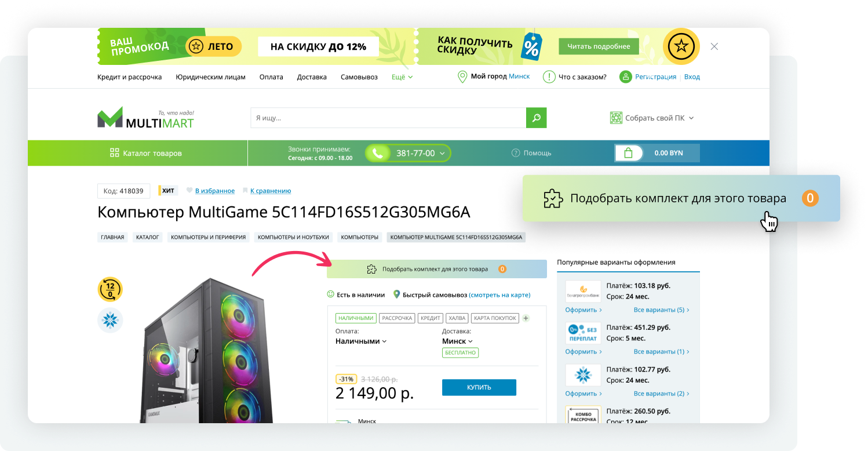Open the 'Регистрация' link
The width and height of the screenshot is (868, 451).
655,77
